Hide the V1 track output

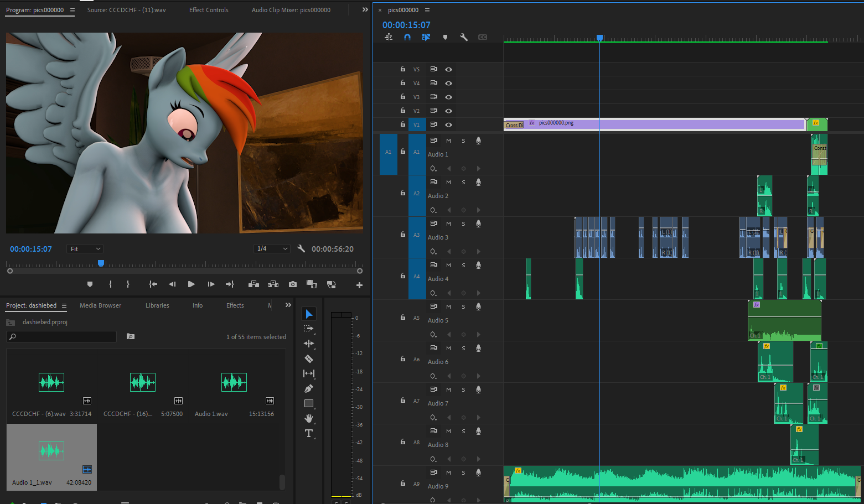click(448, 124)
